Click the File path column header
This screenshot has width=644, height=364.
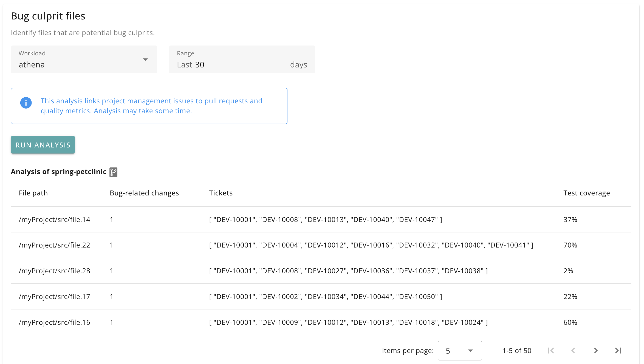pyautogui.click(x=33, y=193)
